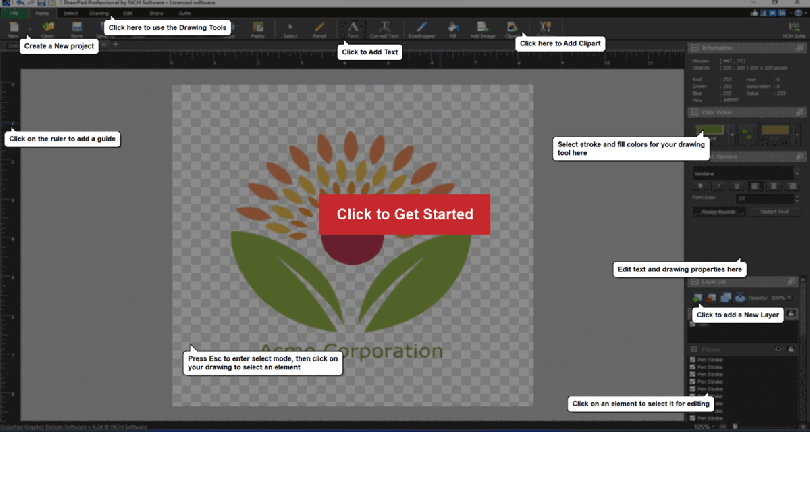Click the Paste toolbar icon
This screenshot has width=810, height=481.
click(x=258, y=29)
